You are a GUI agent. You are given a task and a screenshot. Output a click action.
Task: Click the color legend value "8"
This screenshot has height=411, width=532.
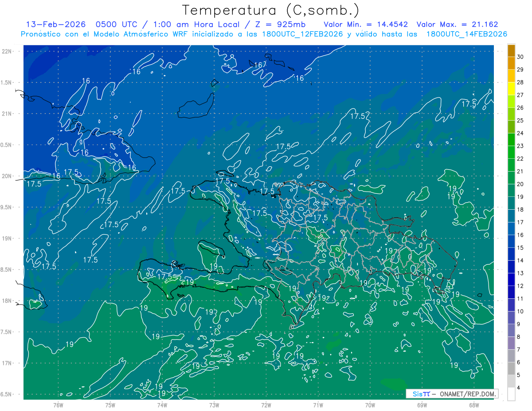pyautogui.click(x=519, y=337)
